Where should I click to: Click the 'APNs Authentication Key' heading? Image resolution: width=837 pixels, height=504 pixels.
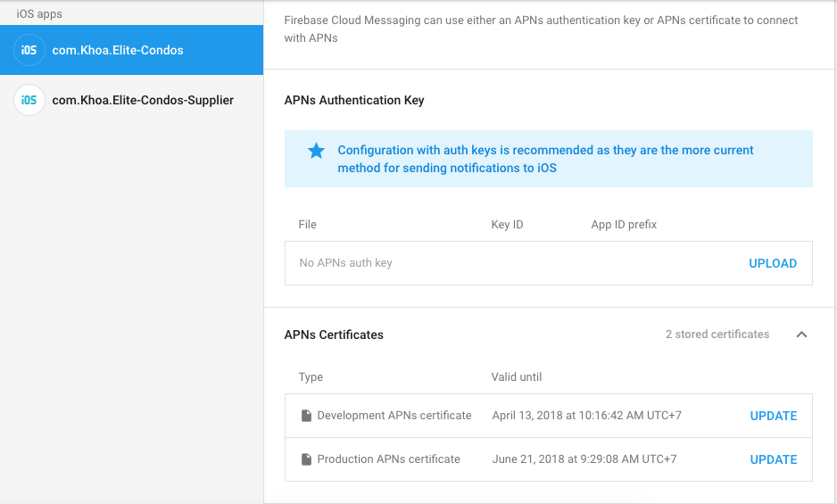coord(354,101)
